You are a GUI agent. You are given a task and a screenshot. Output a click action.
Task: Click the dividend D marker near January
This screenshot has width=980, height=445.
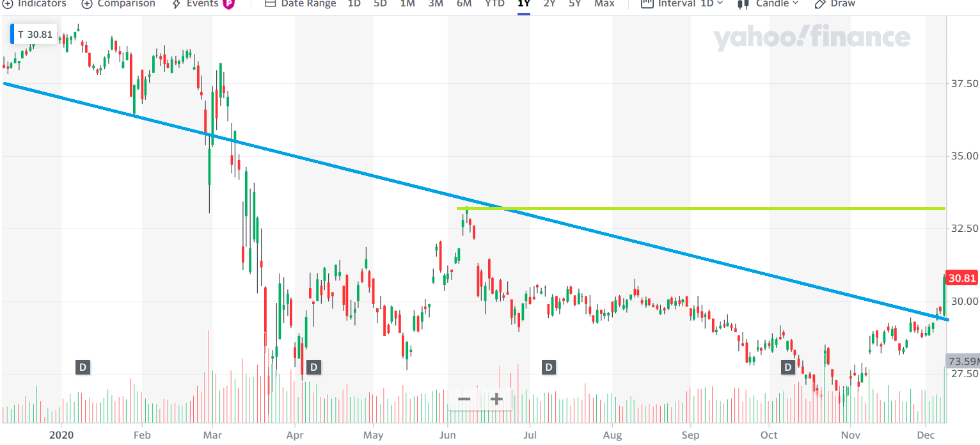click(83, 368)
